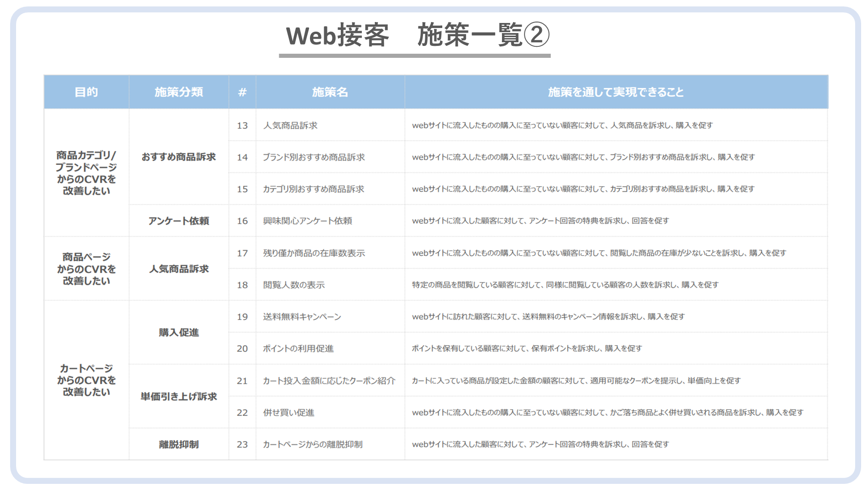Viewport: 868px width, 488px height.
Task: Click カート投入金額に応じたクーポン紹介 name
Action: click(329, 381)
